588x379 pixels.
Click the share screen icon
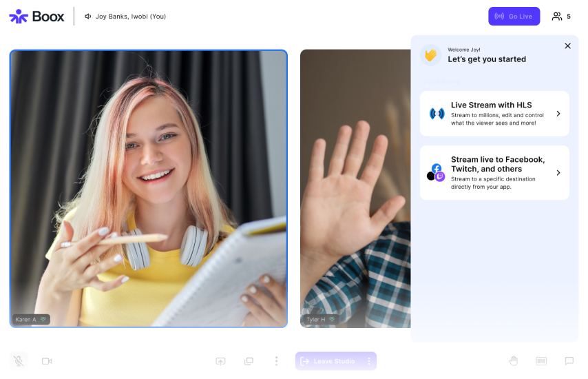coord(220,361)
